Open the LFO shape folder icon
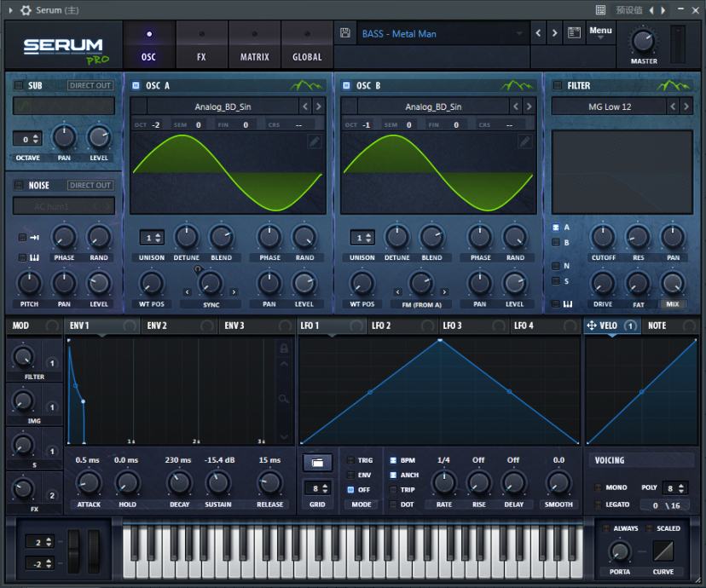The height and width of the screenshot is (588, 706). (317, 462)
